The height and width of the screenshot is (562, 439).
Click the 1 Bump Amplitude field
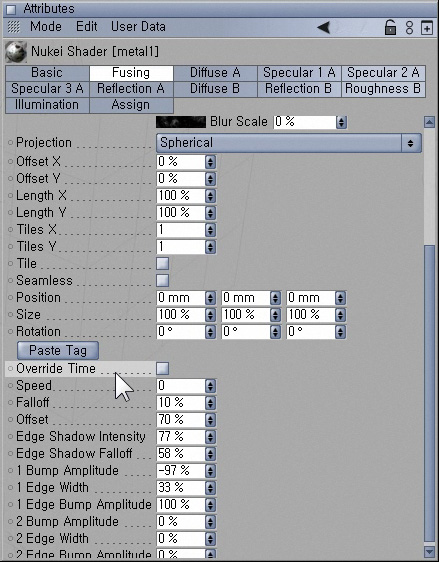(181, 471)
